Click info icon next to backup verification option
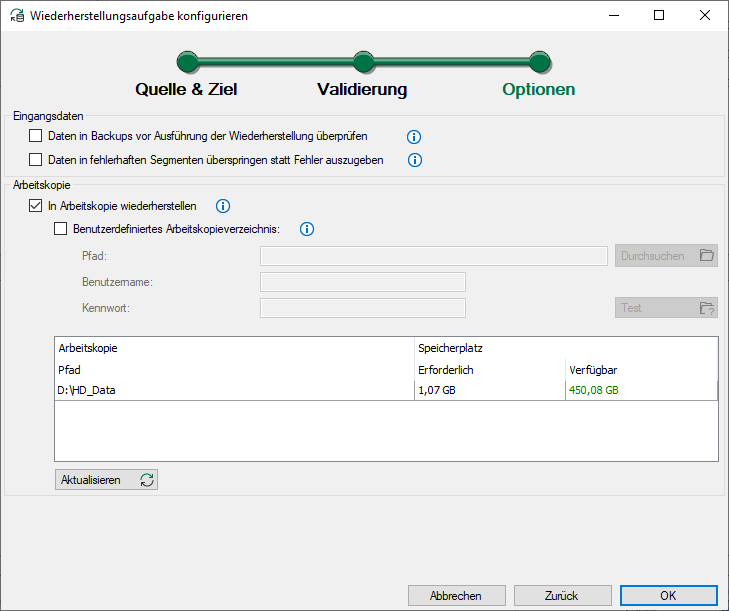 tap(414, 137)
